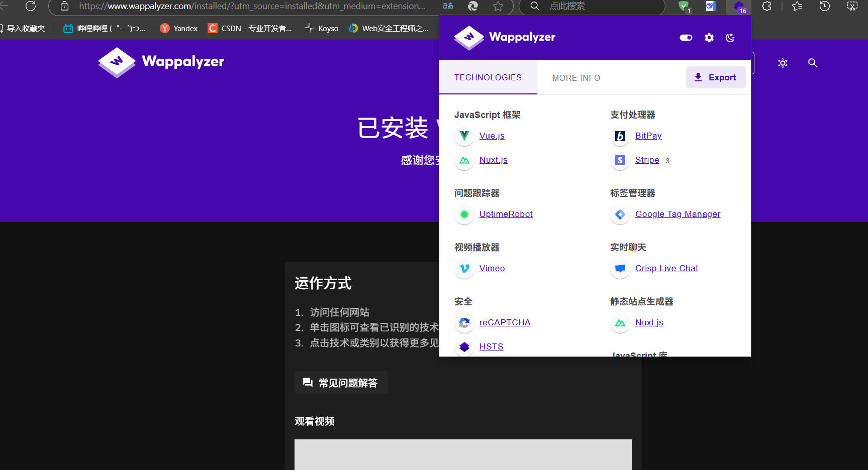This screenshot has width=868, height=470.
Task: Click the Vimeo icon
Action: click(464, 269)
